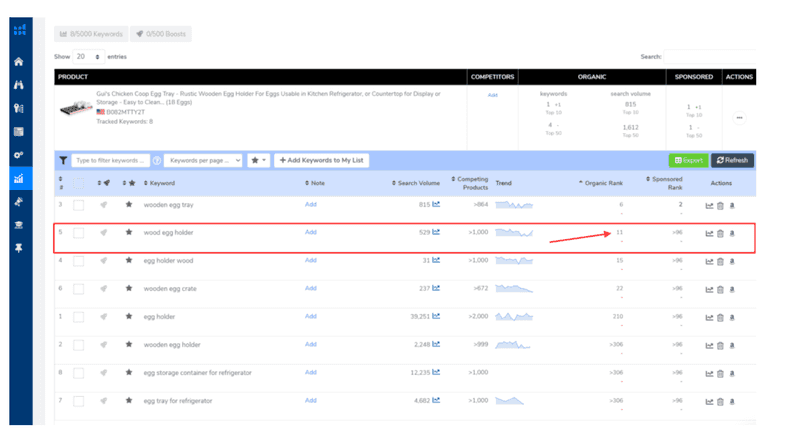Select the header checkbox for all keywords
The height and width of the screenshot is (436, 800).
click(79, 184)
